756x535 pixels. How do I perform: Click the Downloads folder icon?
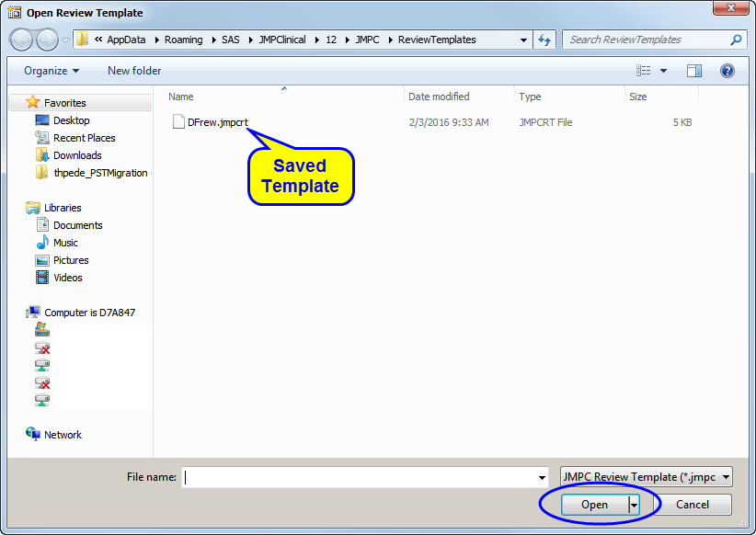click(x=42, y=154)
